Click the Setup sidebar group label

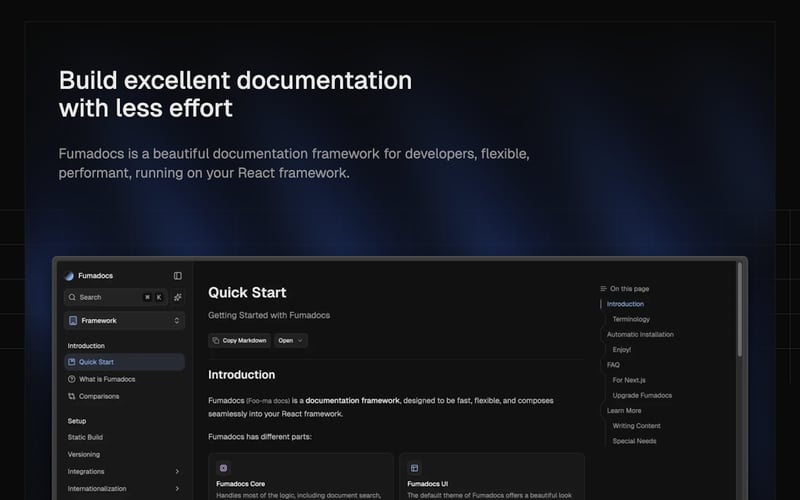tap(77, 421)
